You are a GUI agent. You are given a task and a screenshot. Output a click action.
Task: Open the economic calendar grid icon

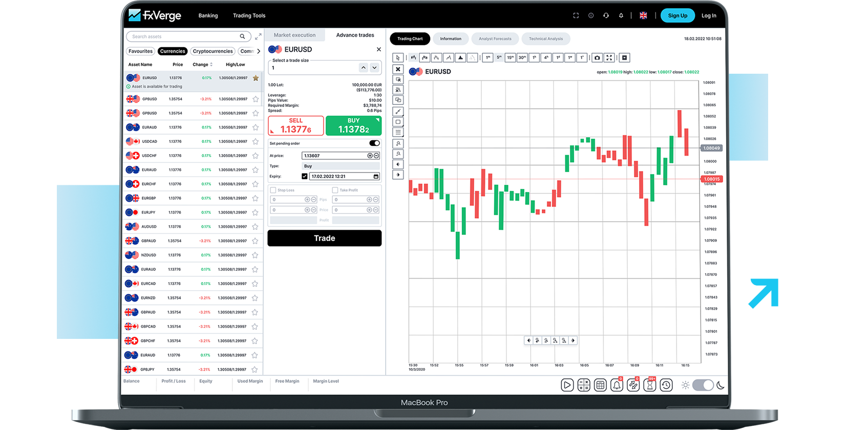pyautogui.click(x=600, y=385)
